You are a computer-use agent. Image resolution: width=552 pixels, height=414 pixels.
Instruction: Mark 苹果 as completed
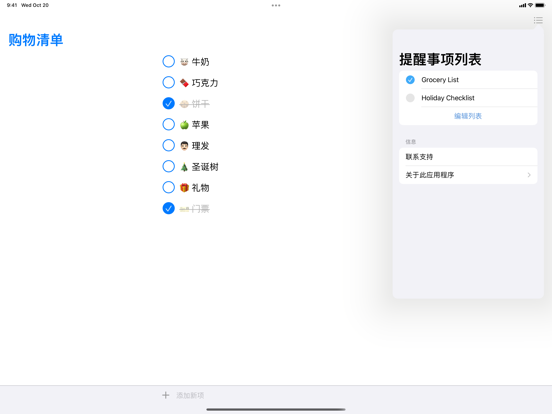tap(169, 124)
